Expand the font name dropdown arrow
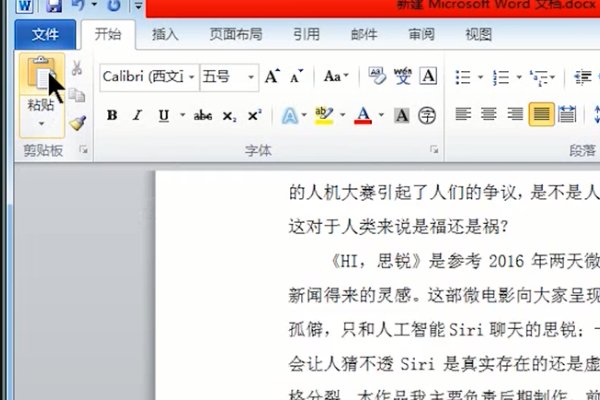 [192, 77]
